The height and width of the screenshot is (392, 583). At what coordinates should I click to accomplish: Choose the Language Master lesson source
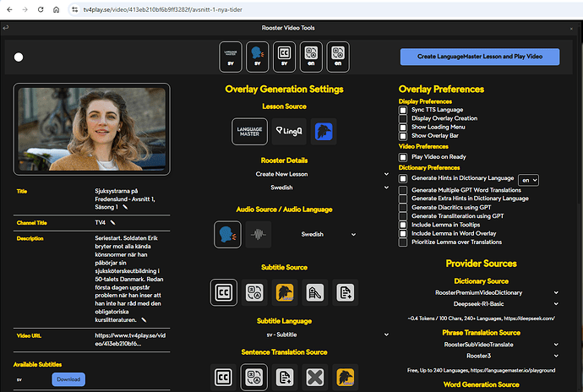point(246,131)
